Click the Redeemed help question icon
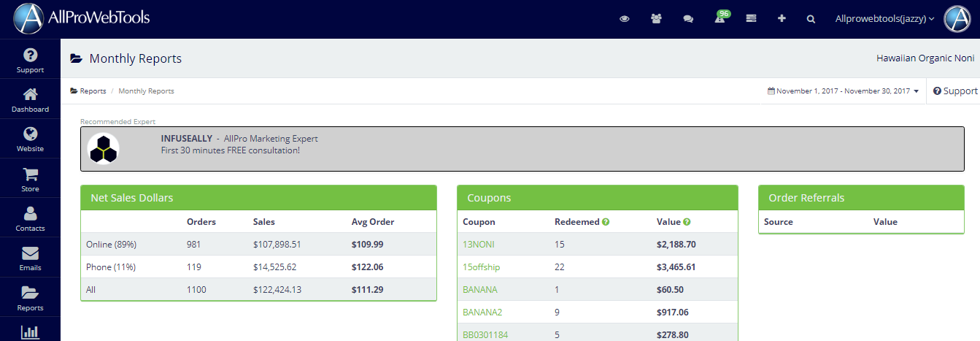The image size is (980, 341). coord(606,222)
